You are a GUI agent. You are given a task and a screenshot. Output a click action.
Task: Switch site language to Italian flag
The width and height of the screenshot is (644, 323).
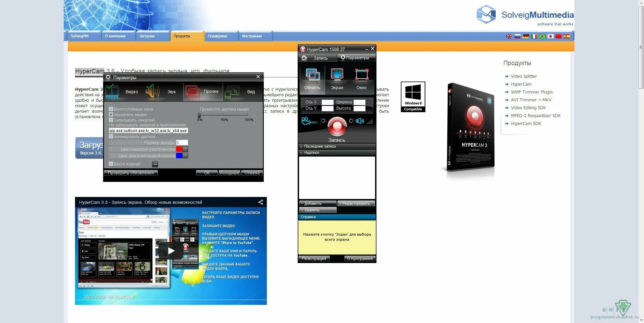pyautogui.click(x=534, y=36)
